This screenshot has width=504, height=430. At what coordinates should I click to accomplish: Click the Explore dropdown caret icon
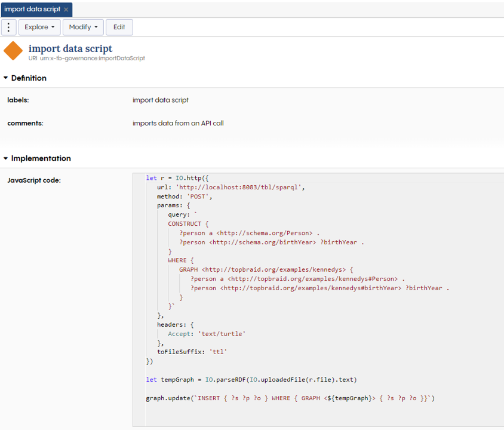pos(52,27)
